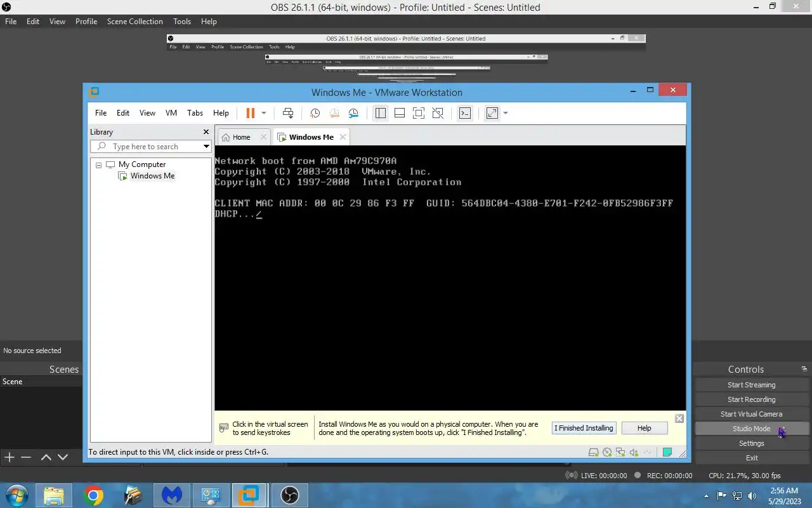Close the Windows Me tab

343,137
